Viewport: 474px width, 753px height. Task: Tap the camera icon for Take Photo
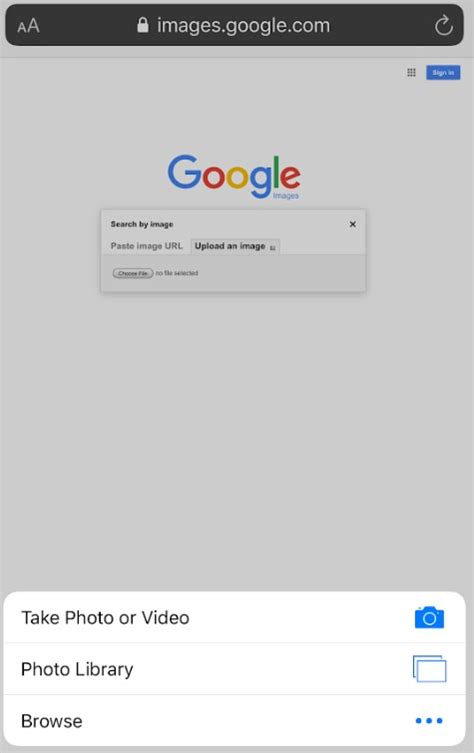429,618
